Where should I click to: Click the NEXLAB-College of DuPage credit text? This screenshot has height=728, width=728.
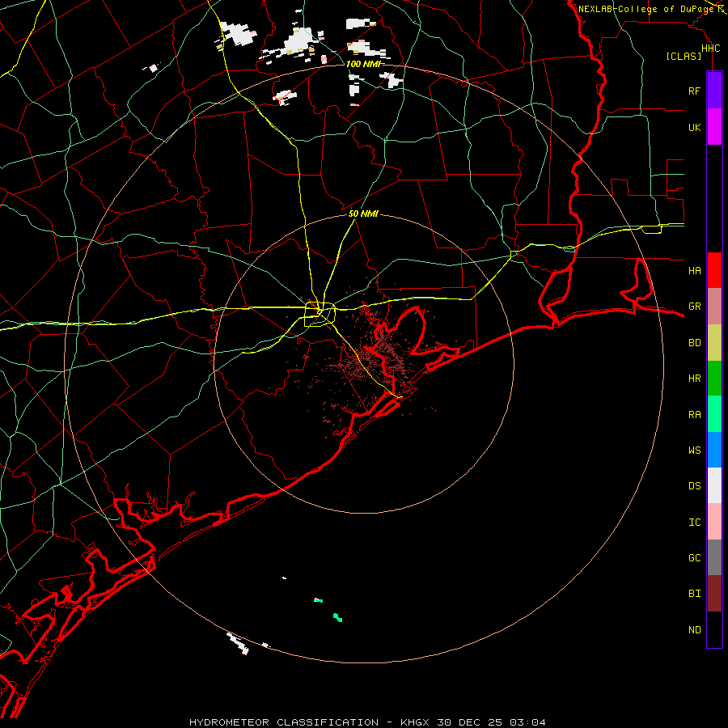click(646, 9)
